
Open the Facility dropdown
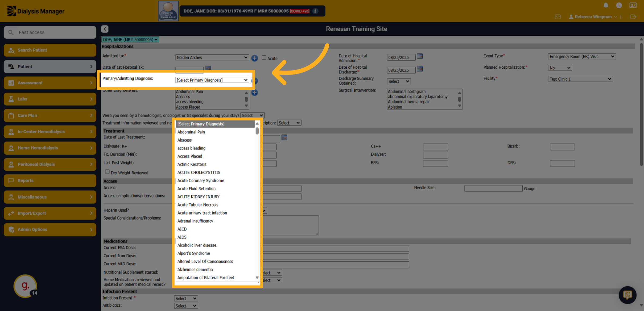580,79
